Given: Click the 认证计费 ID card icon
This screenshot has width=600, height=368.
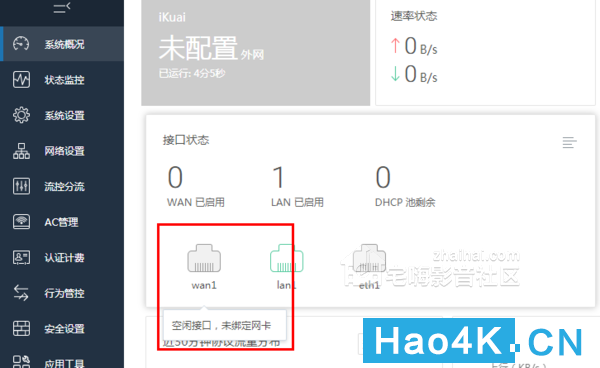Looking at the screenshot, I should 21,257.
